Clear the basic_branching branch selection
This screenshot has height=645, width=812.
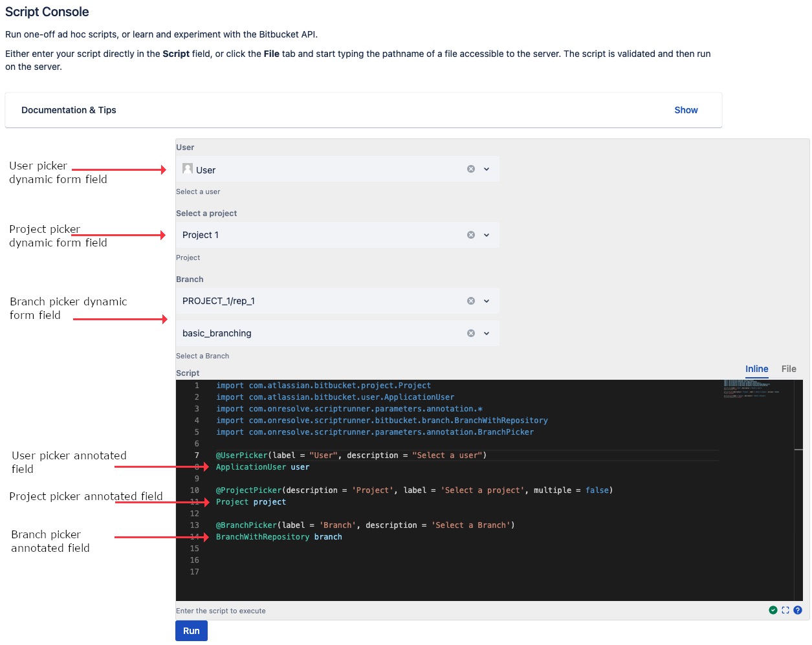[x=471, y=333]
